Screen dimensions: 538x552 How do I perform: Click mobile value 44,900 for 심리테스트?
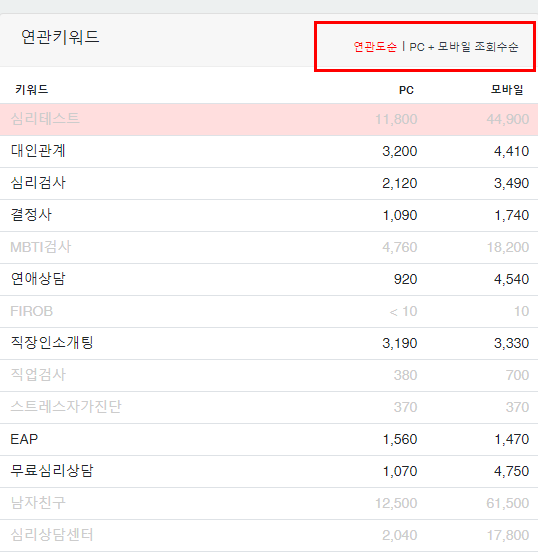(508, 119)
